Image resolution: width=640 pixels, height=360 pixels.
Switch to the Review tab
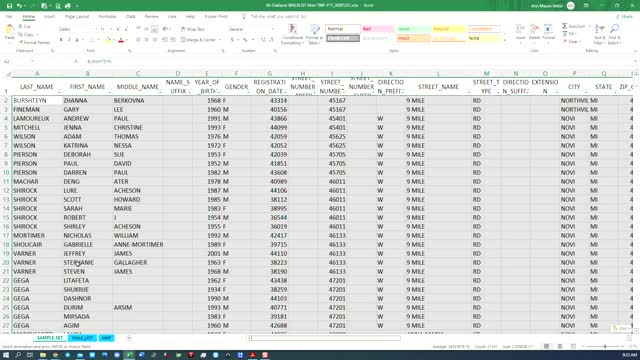click(x=151, y=17)
